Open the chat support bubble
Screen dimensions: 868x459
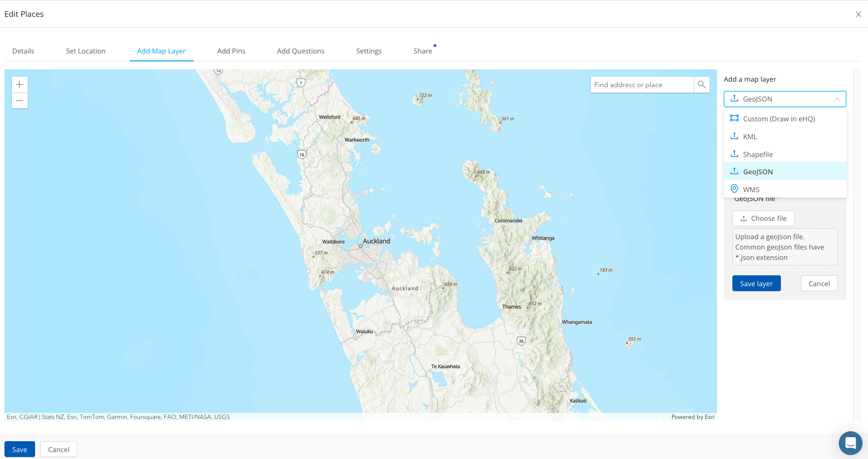pyautogui.click(x=851, y=443)
